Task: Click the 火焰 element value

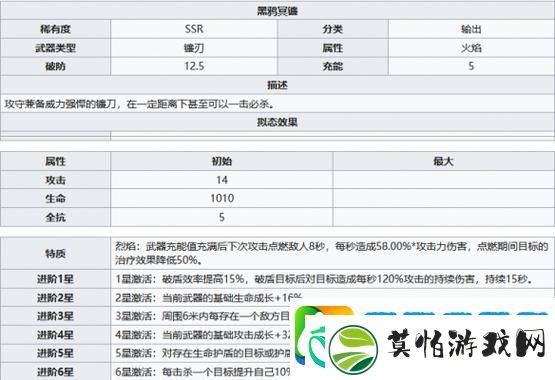Action: pyautogui.click(x=471, y=48)
